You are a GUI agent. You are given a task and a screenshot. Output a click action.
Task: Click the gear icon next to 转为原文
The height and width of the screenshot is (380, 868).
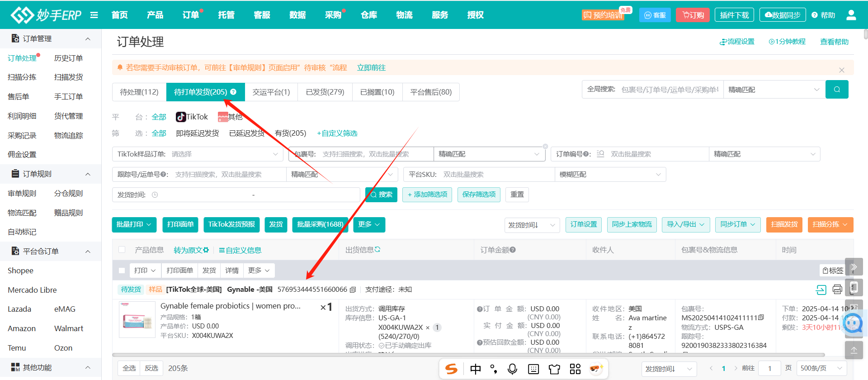[206, 250]
